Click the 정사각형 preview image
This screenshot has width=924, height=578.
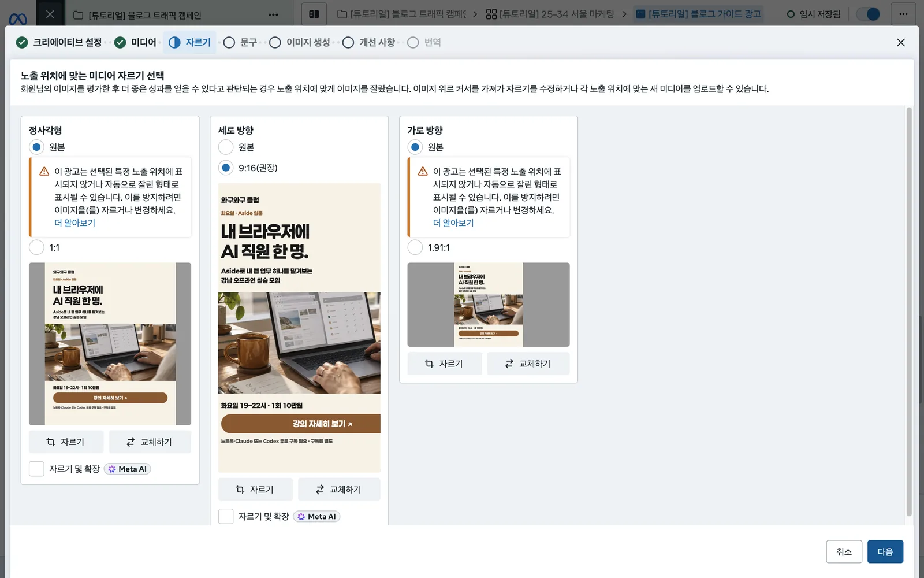pos(110,344)
